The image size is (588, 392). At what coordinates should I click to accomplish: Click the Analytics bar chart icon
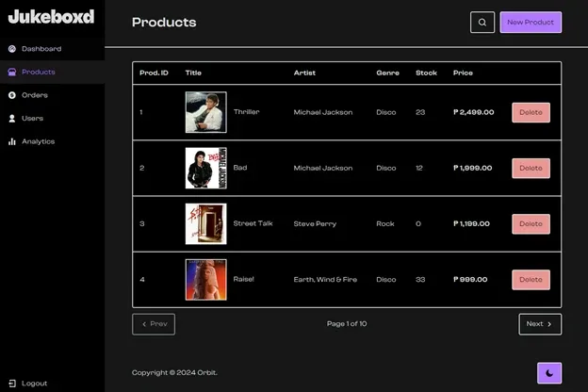pos(12,141)
